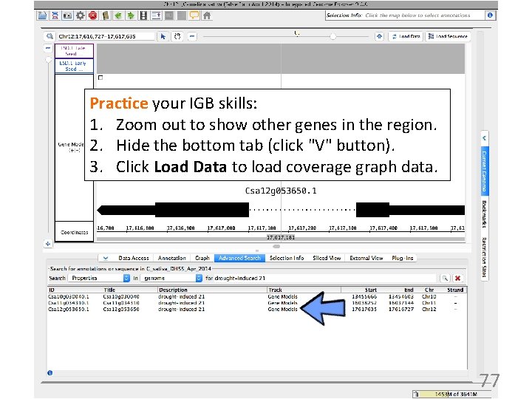Open the Bookmarks side tab
Screen dimensions: 532x399
click(485, 214)
